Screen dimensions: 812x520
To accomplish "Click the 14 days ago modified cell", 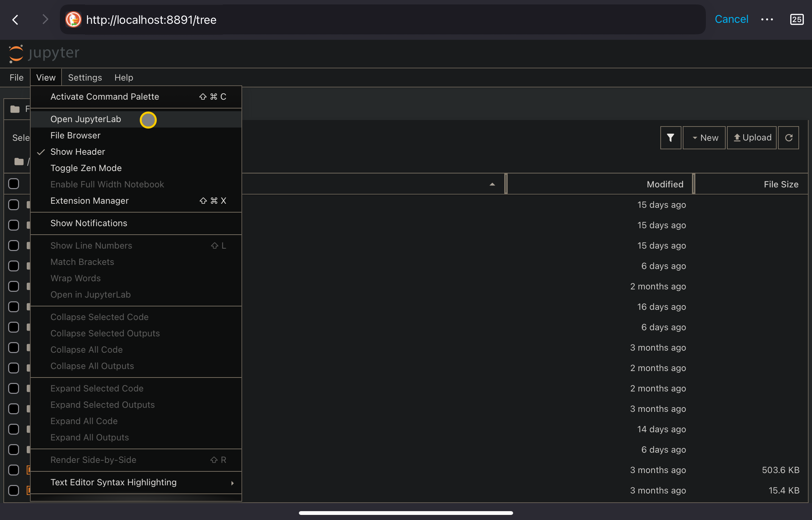I will click(661, 429).
